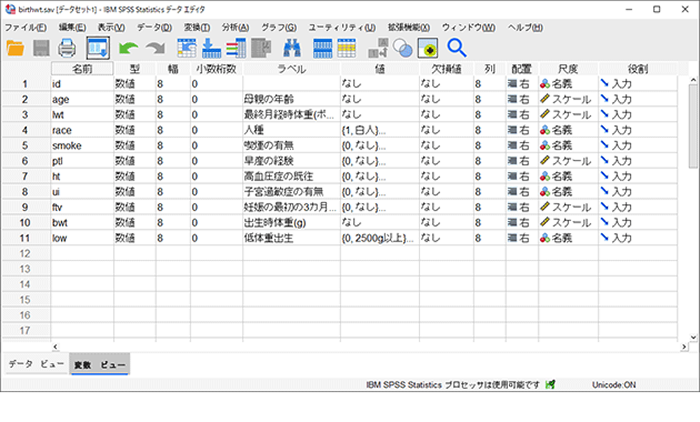Select row number 4 header

click(x=25, y=130)
